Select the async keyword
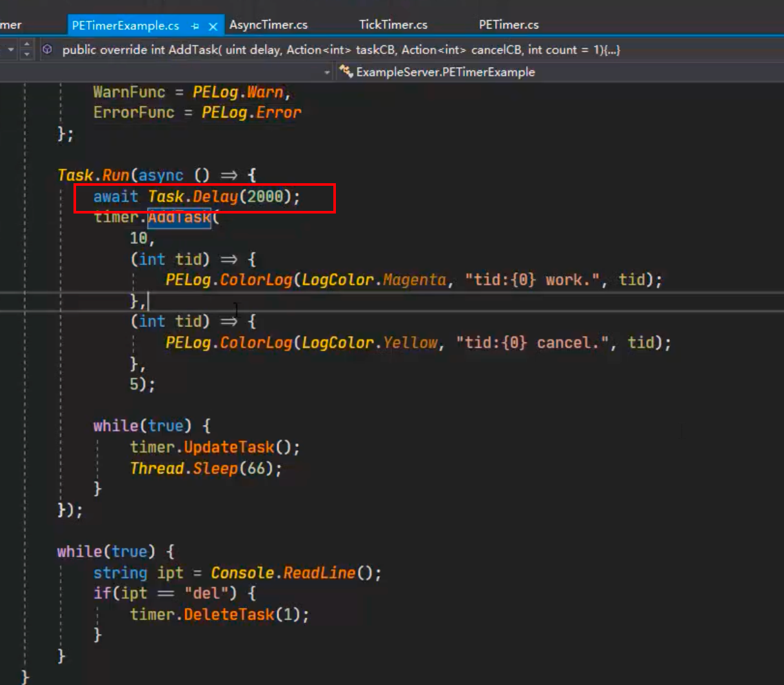The height and width of the screenshot is (685, 784). tap(161, 175)
